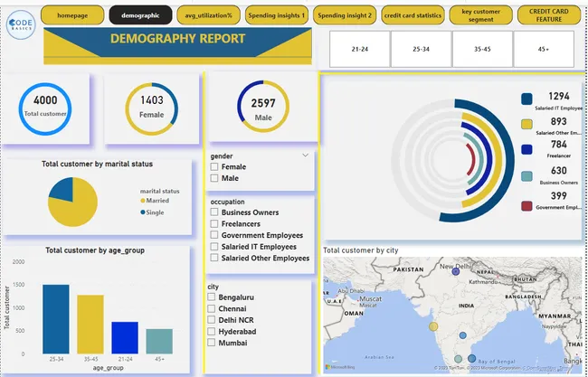This screenshot has height=377, width=588.
Task: Select Chennai city checkbox
Action: pyautogui.click(x=212, y=308)
